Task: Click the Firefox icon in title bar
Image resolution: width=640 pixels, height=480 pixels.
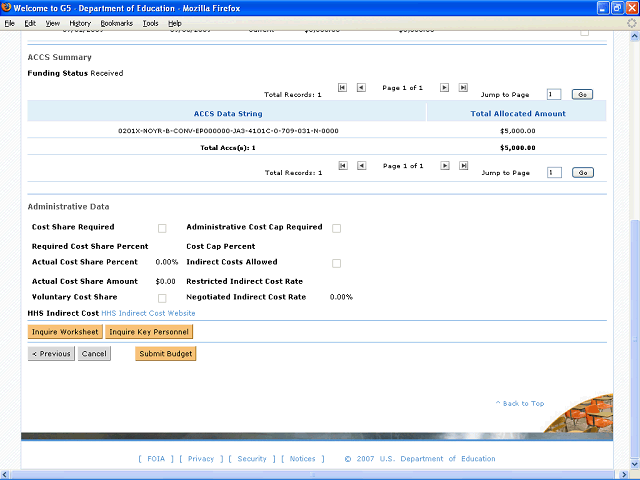Action: tap(6, 8)
